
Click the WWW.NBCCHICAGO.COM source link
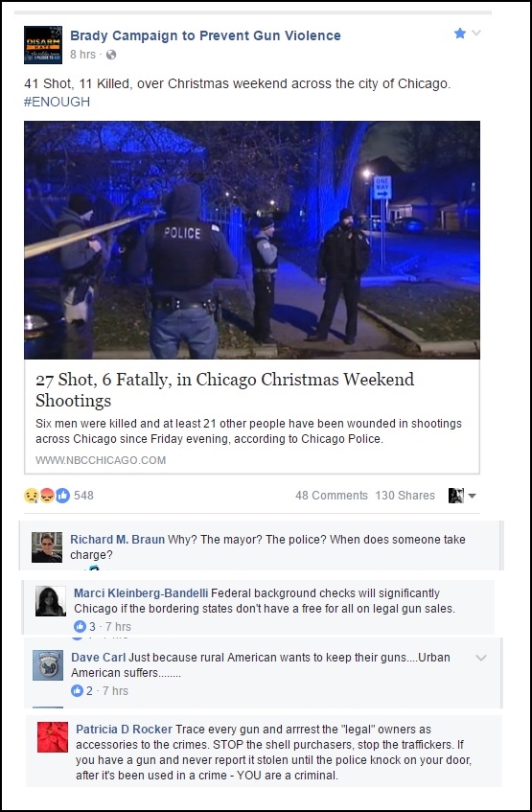click(x=101, y=460)
